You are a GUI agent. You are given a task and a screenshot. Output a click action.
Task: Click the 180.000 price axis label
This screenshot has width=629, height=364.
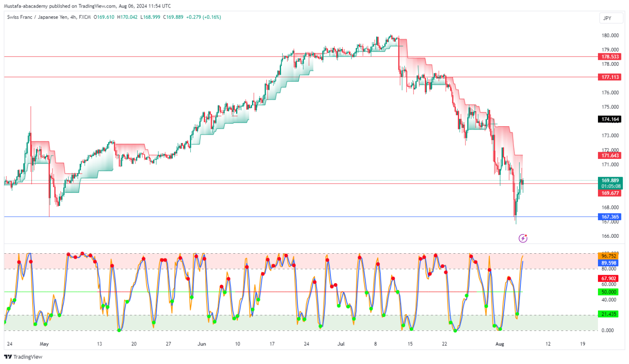(x=610, y=36)
